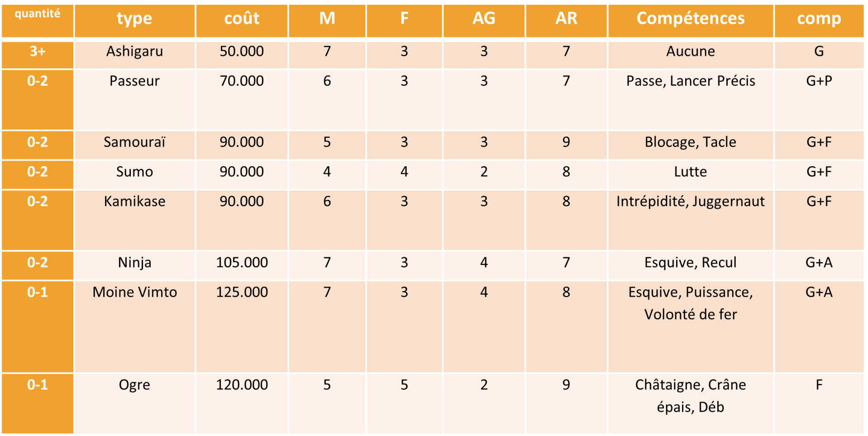Select the "Ashigaru" type cell
This screenshot has width=868, height=436.
[x=134, y=52]
